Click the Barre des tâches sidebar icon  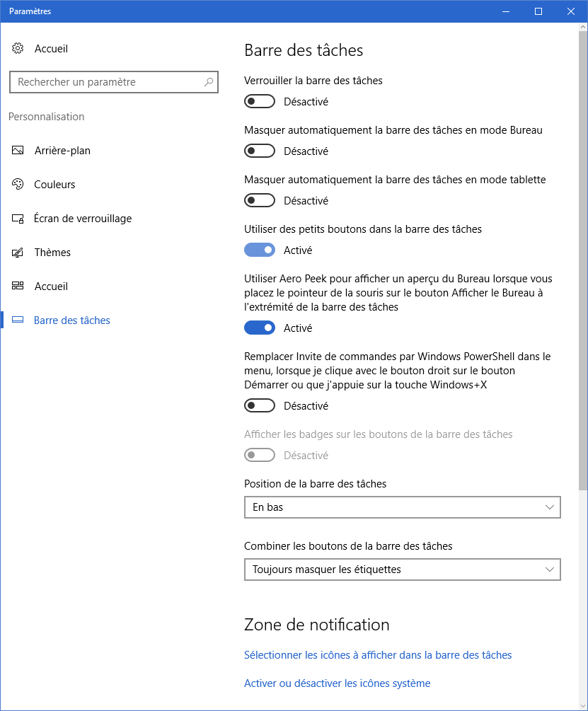(18, 320)
